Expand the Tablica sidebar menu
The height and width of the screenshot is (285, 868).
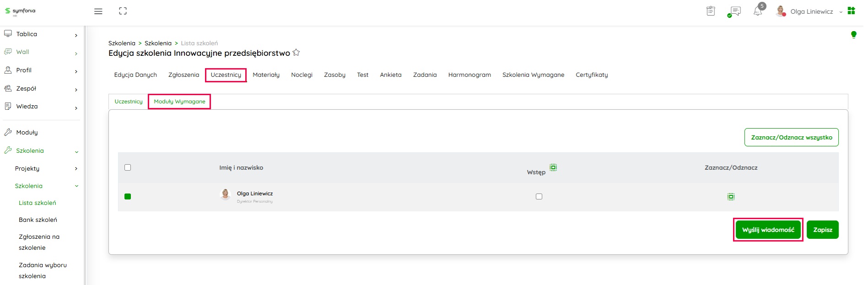coord(41,34)
